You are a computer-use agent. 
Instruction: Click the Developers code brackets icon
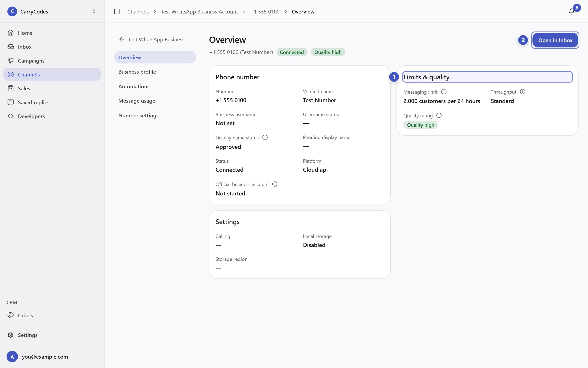point(10,116)
